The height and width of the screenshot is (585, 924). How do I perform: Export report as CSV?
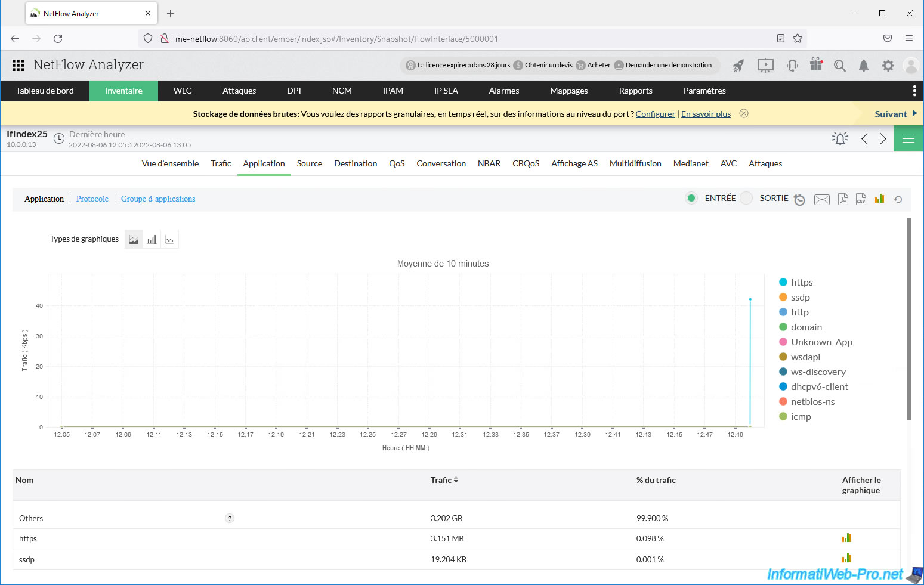point(861,199)
